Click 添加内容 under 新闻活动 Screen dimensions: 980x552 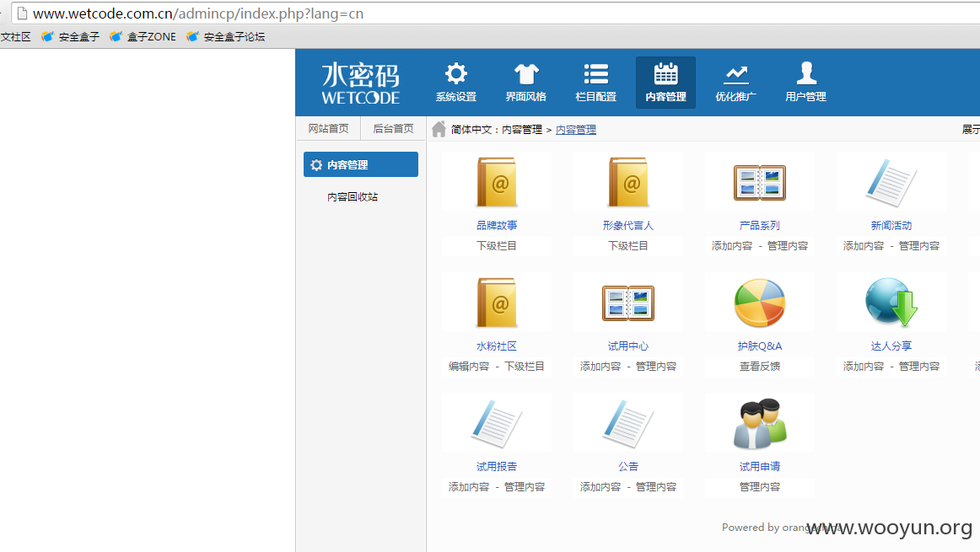point(864,246)
